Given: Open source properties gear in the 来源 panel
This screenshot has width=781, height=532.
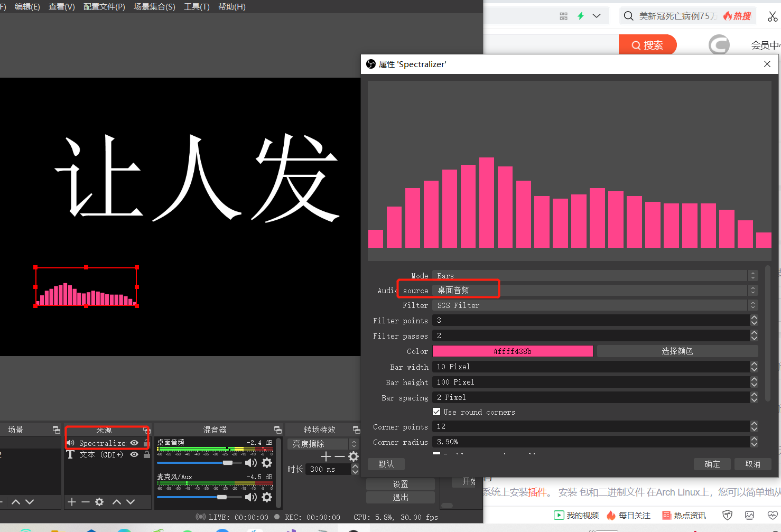Looking at the screenshot, I should pos(99,502).
